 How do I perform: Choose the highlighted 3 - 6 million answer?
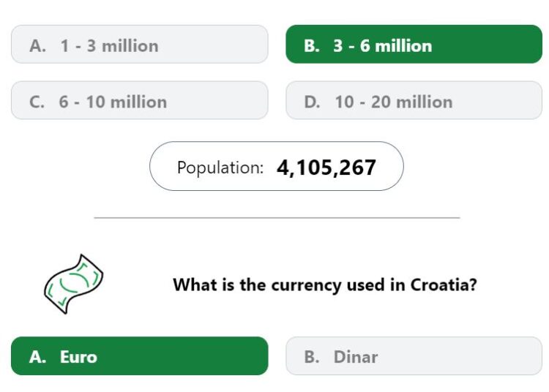[x=414, y=44]
